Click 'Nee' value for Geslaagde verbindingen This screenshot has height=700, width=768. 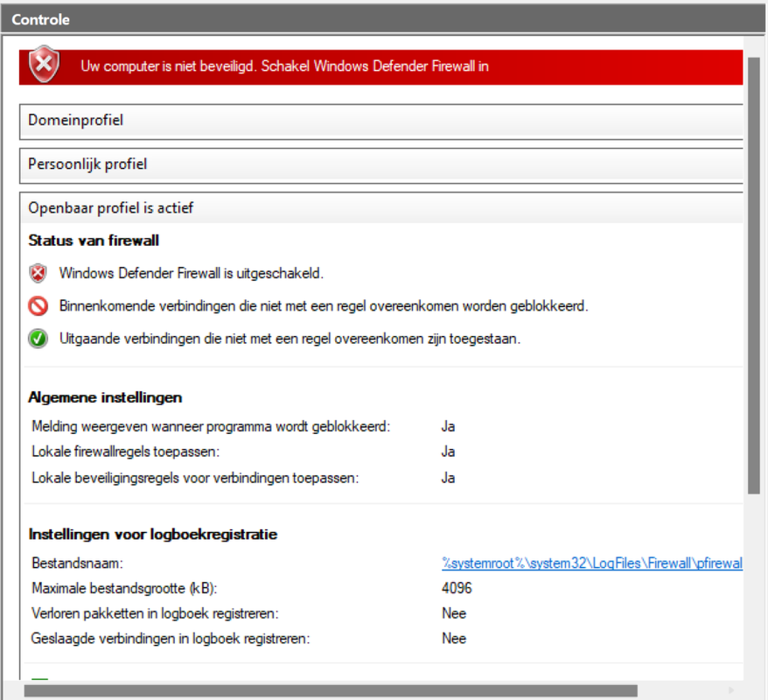454,639
